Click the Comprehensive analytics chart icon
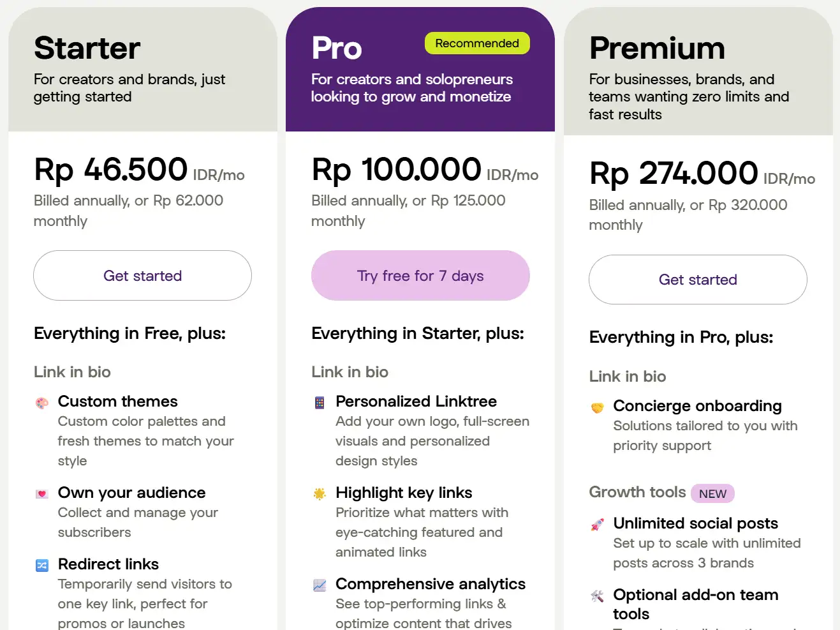 (320, 585)
